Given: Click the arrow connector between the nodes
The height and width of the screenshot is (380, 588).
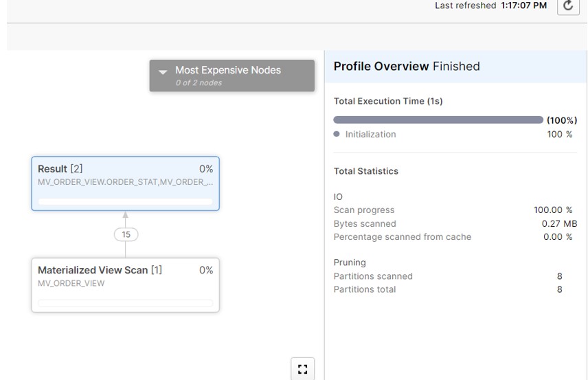Looking at the screenshot, I should [125, 217].
